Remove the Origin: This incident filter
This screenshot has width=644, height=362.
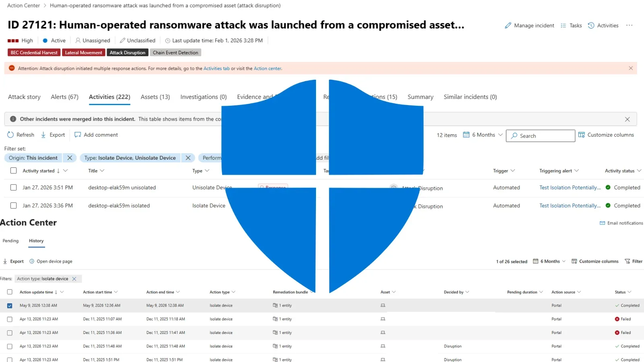pyautogui.click(x=70, y=158)
